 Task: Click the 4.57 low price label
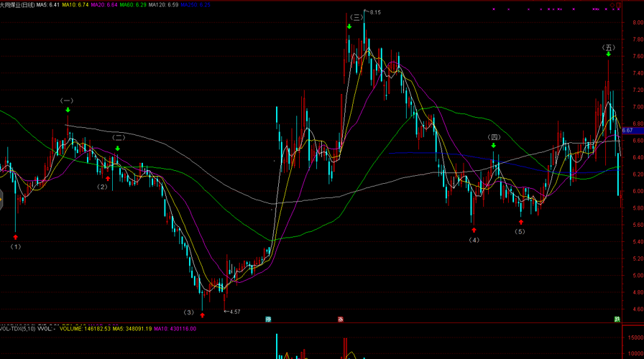coord(235,312)
